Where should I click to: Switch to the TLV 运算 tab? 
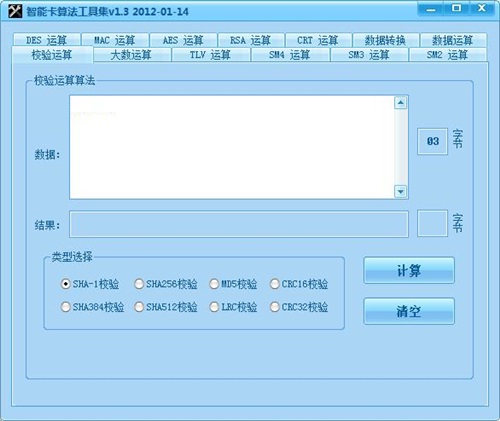tap(211, 55)
